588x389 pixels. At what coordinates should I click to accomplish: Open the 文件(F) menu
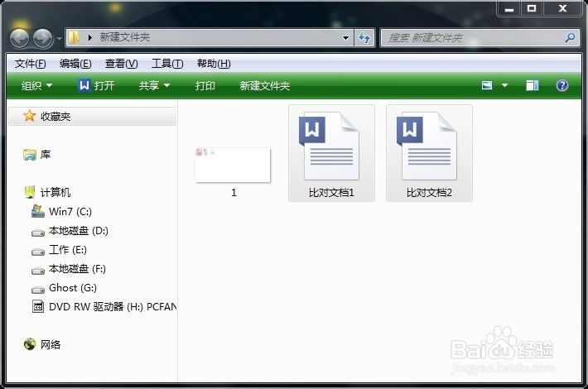coord(31,64)
